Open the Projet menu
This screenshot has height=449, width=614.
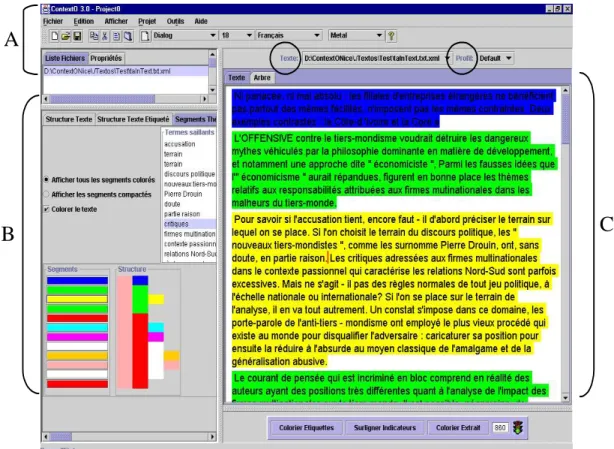(x=147, y=21)
